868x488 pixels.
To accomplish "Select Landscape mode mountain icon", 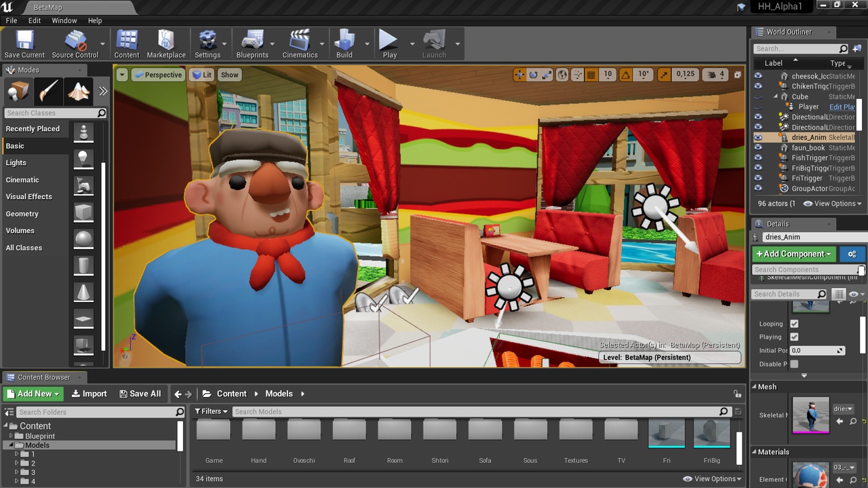I will click(x=79, y=91).
